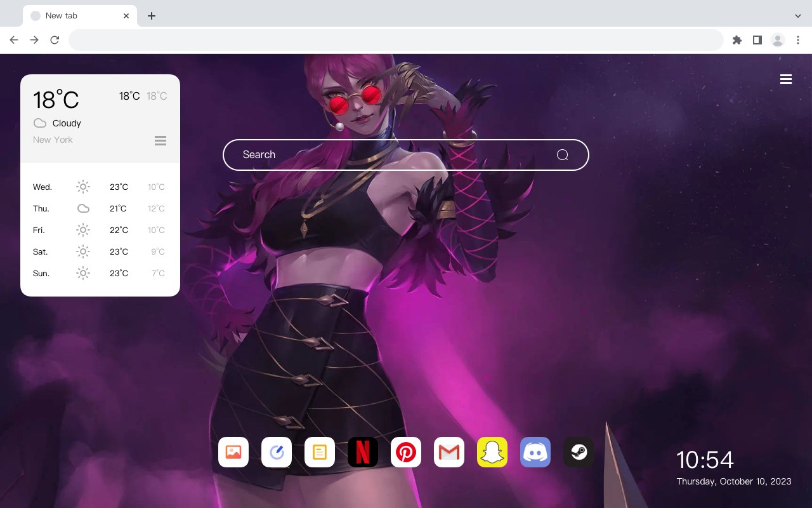Image resolution: width=812 pixels, height=508 pixels.
Task: Click the Fri. forecast day label
Action: tap(39, 230)
